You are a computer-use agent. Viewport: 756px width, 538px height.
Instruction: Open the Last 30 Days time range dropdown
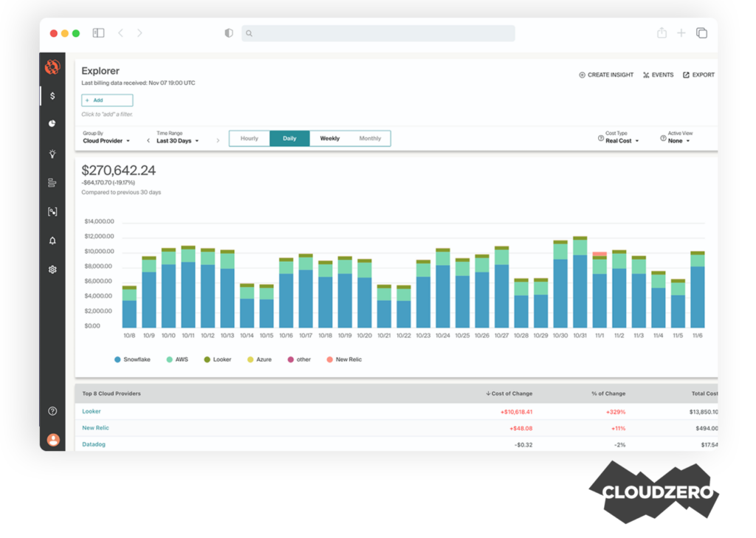pyautogui.click(x=177, y=140)
